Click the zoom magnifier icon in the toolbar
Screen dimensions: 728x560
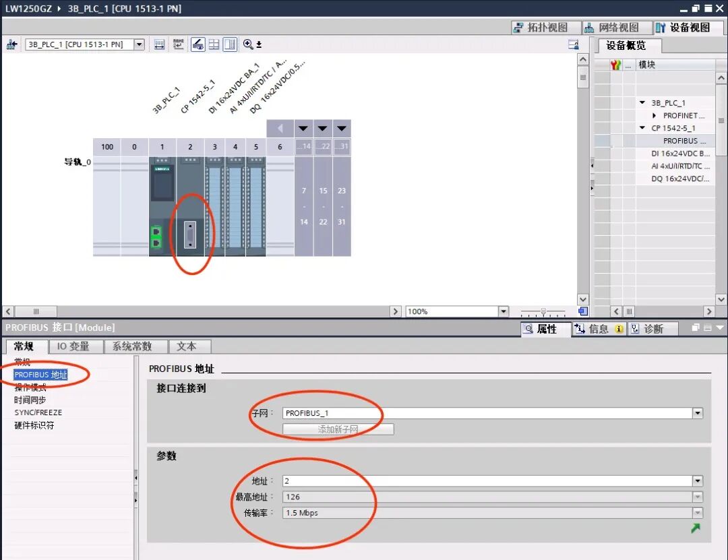pyautogui.click(x=248, y=44)
